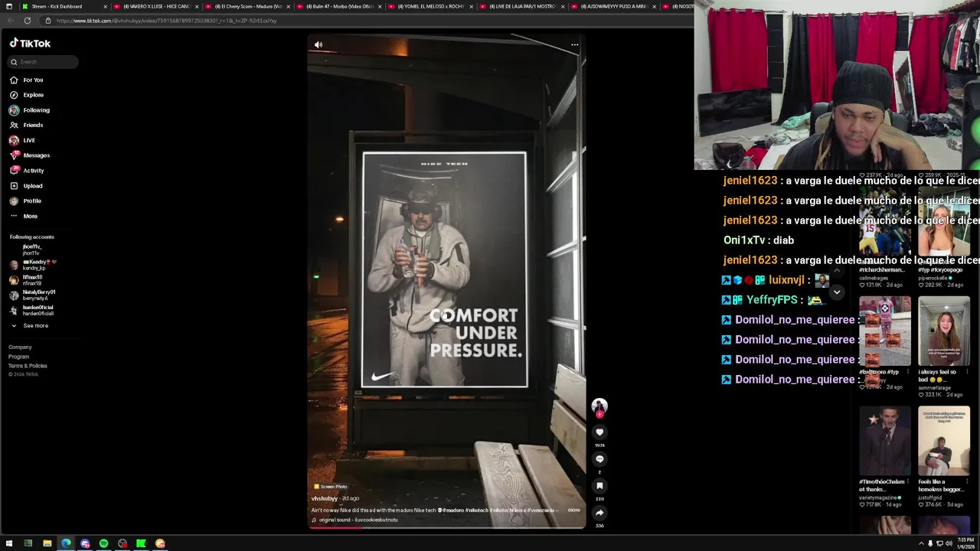
Task: Click the Upload plus icon
Action: click(x=14, y=186)
